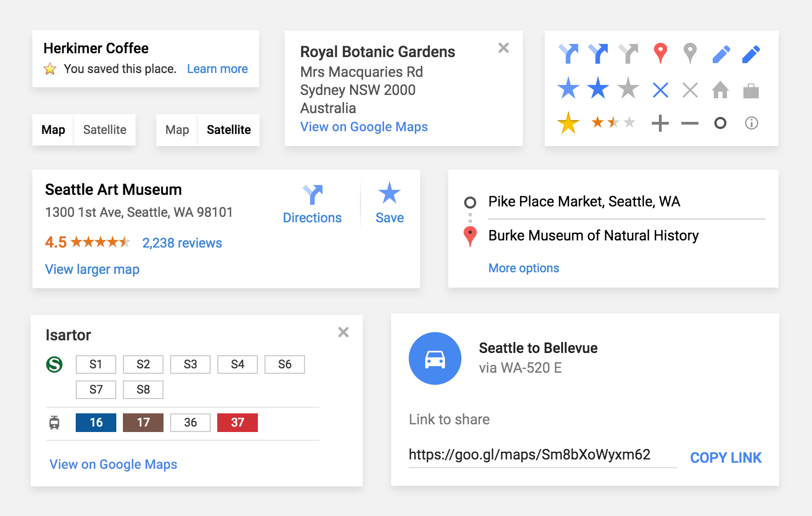Viewport: 812px width, 516px height.
Task: Click the Pike Place Market origin field
Action: pos(627,202)
